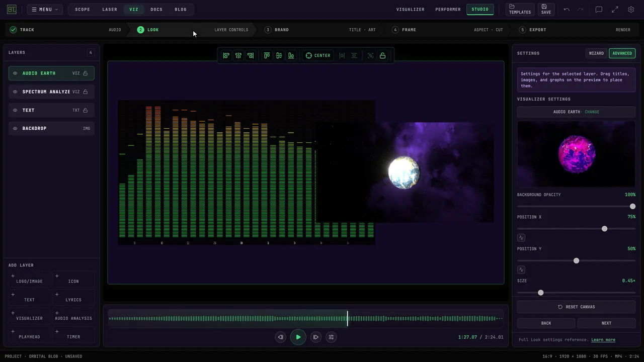The height and width of the screenshot is (362, 644).
Task: Lock the Audio Earth layer
Action: [x=86, y=73]
